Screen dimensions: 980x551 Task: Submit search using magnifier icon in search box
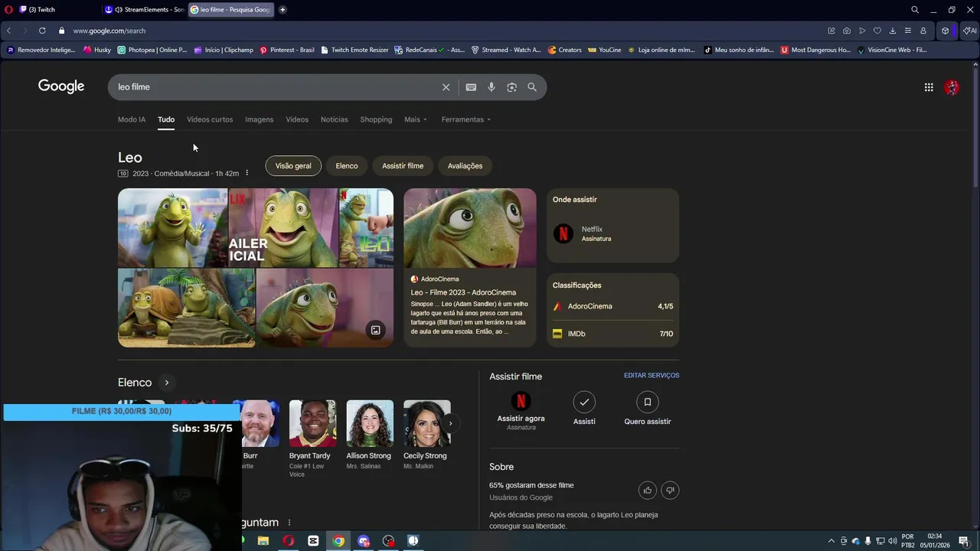pos(532,87)
